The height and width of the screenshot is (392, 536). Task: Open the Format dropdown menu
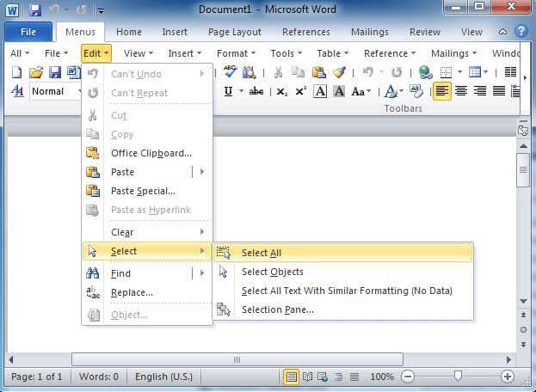click(x=235, y=53)
